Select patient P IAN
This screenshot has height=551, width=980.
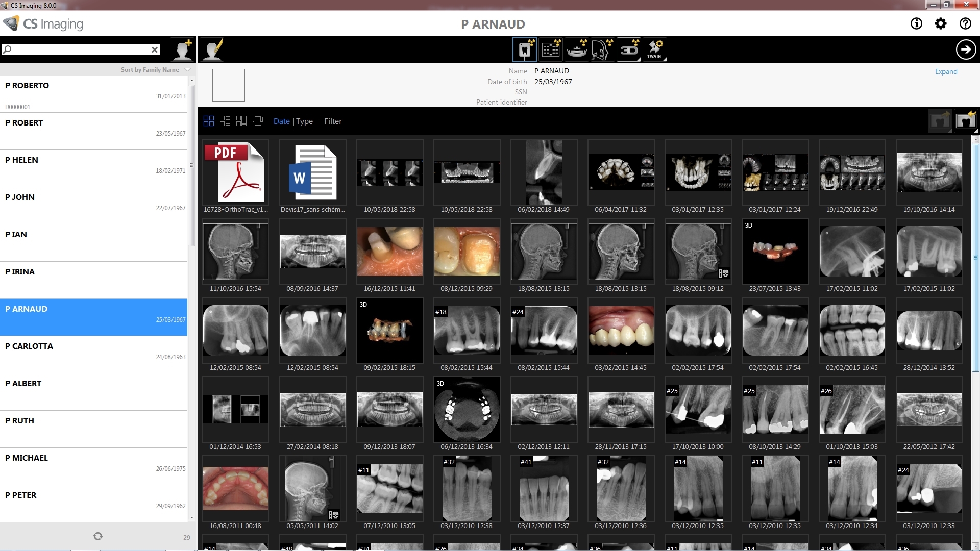click(94, 243)
